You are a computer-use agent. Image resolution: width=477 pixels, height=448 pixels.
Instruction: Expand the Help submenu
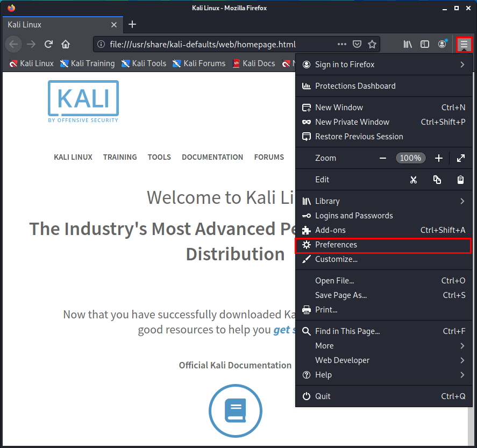pos(383,375)
